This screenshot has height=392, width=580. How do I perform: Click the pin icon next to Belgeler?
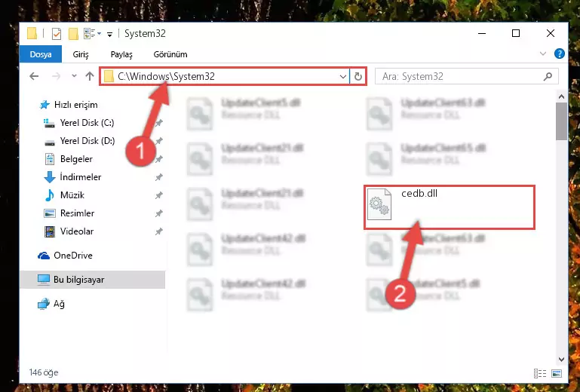tap(159, 159)
